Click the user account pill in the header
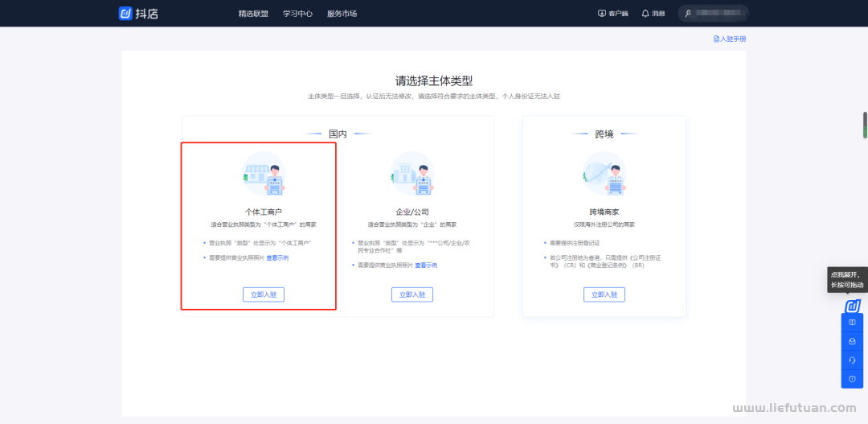 713,14
